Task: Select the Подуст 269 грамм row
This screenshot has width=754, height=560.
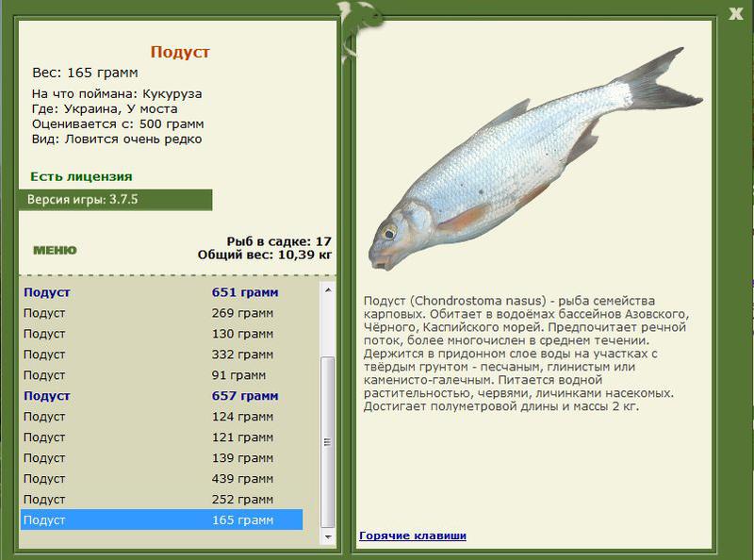Action: (161, 313)
